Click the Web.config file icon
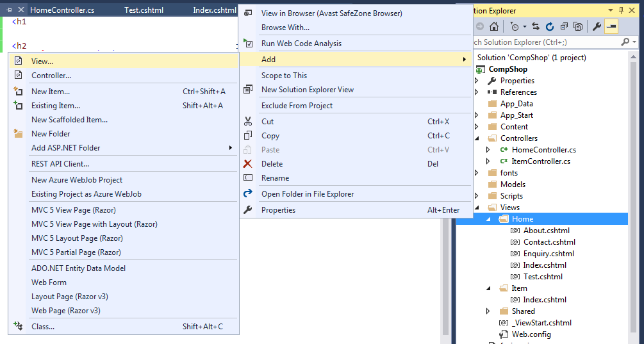Viewport: 644px width, 344px height. click(x=503, y=334)
